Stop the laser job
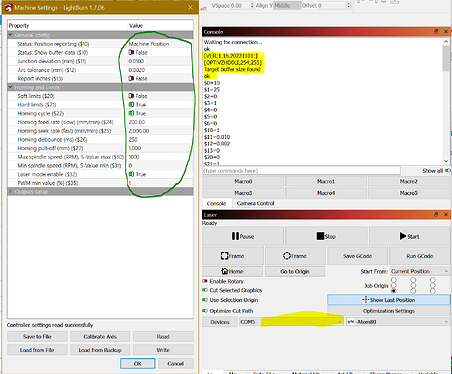Viewport: 452px width, 374px height. click(x=326, y=236)
